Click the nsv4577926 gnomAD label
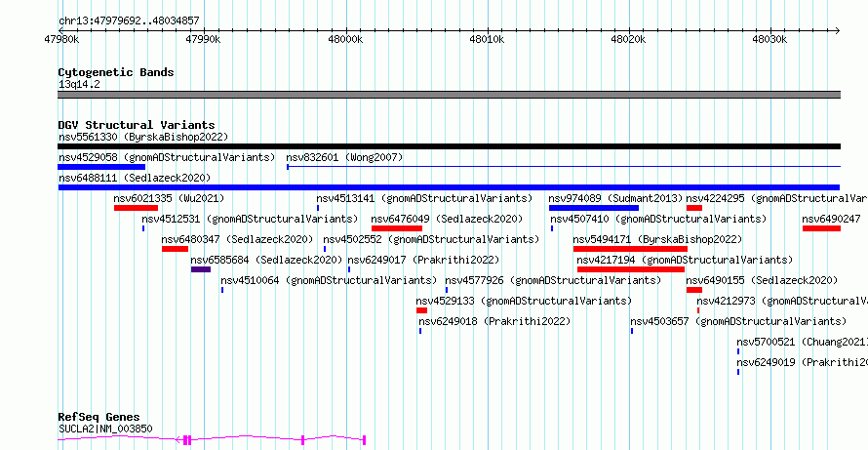The width and height of the screenshot is (868, 450). tap(553, 280)
